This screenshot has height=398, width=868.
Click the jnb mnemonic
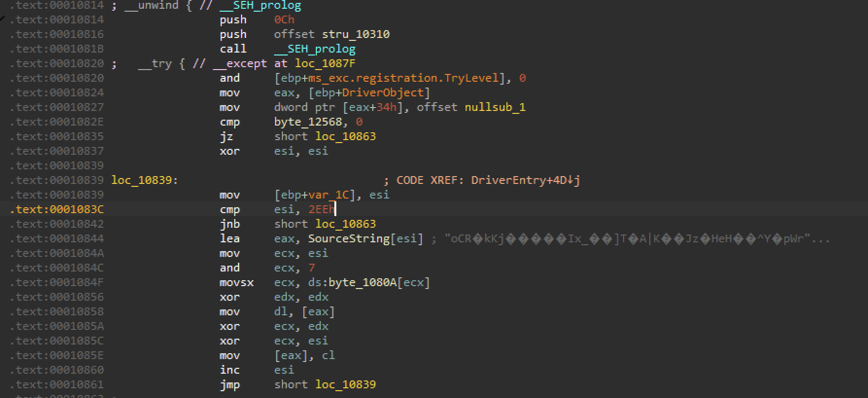(229, 224)
